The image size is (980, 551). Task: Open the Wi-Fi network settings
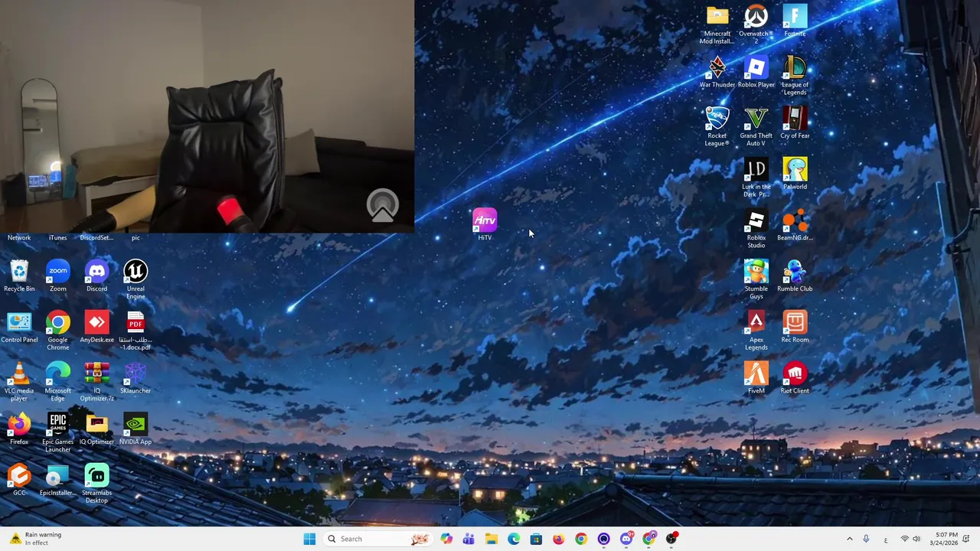(904, 539)
